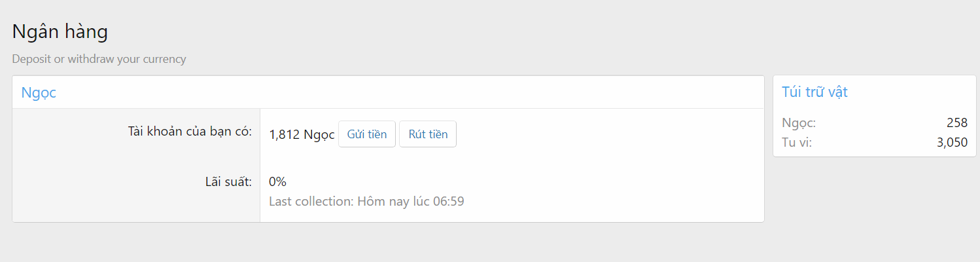Click the 'Tu vi:' label in sidebar
Screen dimensions: 980x262
pyautogui.click(x=797, y=142)
